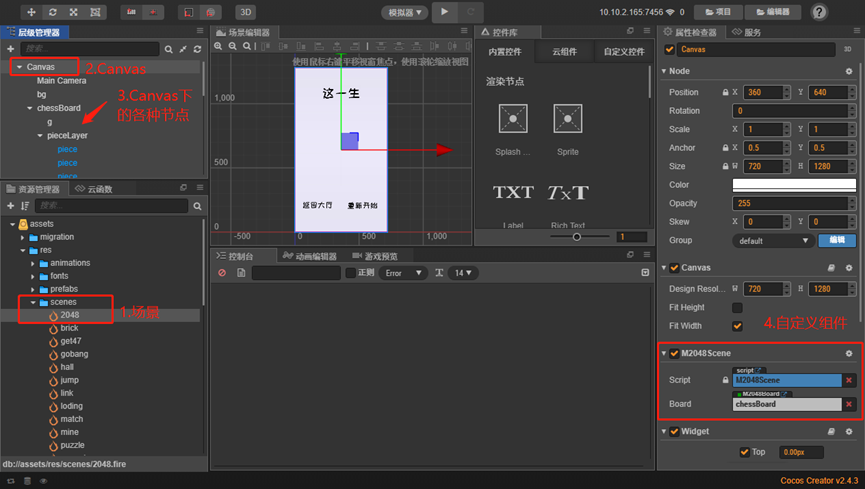865x489 pixels.
Task: Add asset with plus icon in assets panel
Action: (10, 206)
